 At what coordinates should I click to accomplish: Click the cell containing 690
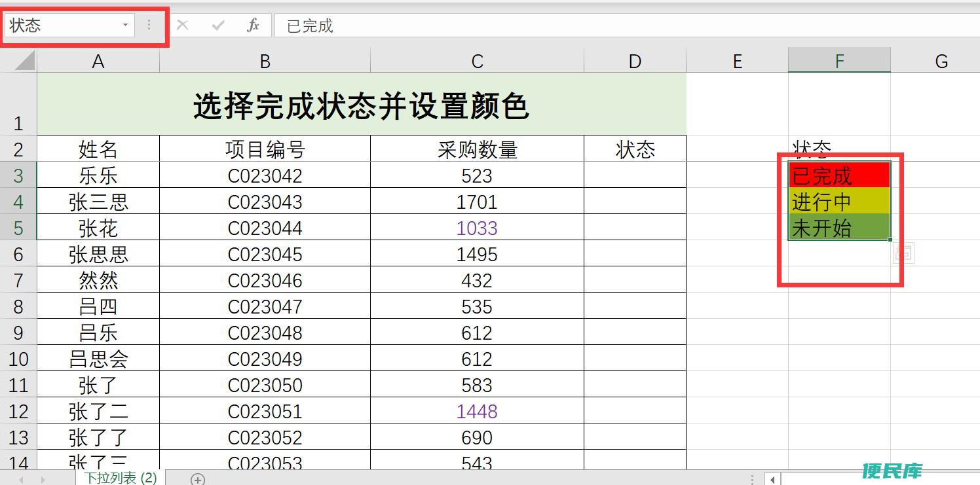pos(477,437)
